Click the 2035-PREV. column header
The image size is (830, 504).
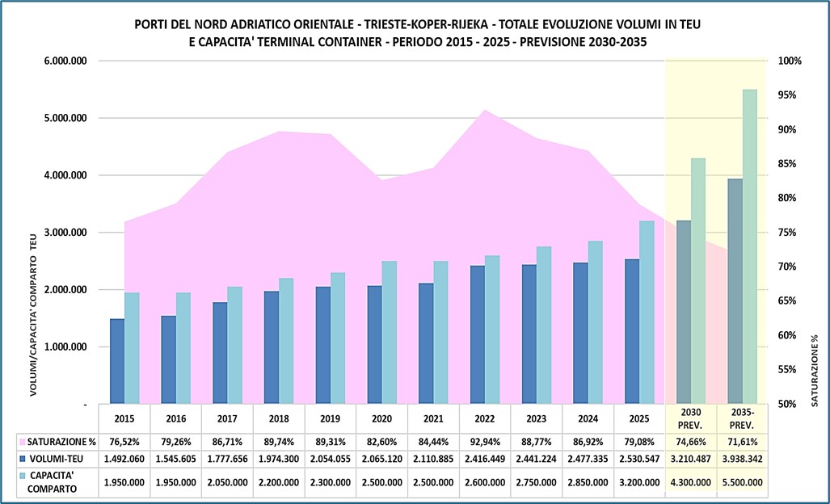click(741, 419)
